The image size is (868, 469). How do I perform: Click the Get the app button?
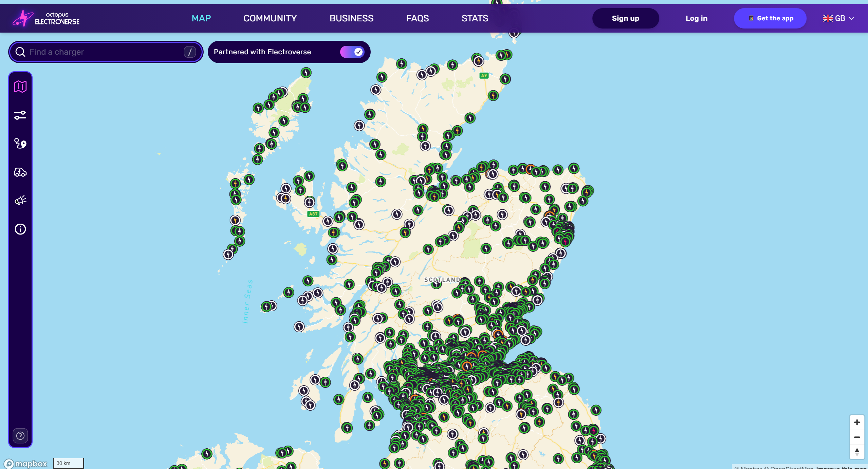[x=770, y=18]
